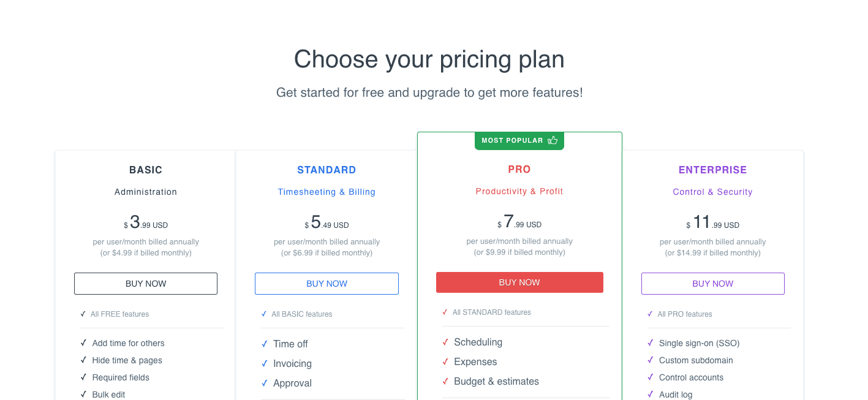Click the checkmark beside Invoicing

click(x=265, y=364)
